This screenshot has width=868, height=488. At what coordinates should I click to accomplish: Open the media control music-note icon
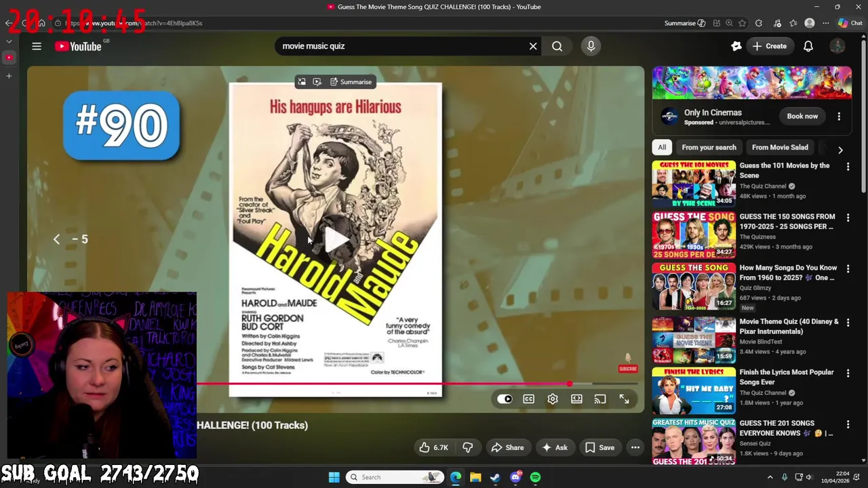(x=777, y=23)
